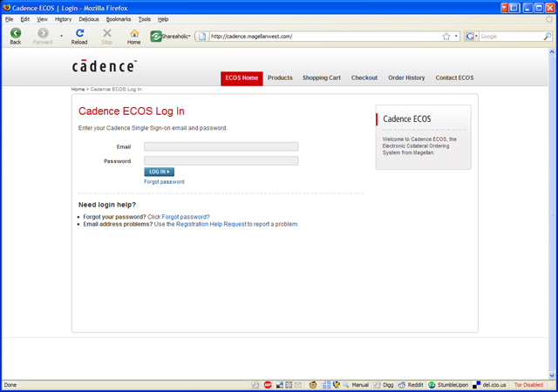Open the History menu
This screenshot has width=558, height=392.
point(63,19)
